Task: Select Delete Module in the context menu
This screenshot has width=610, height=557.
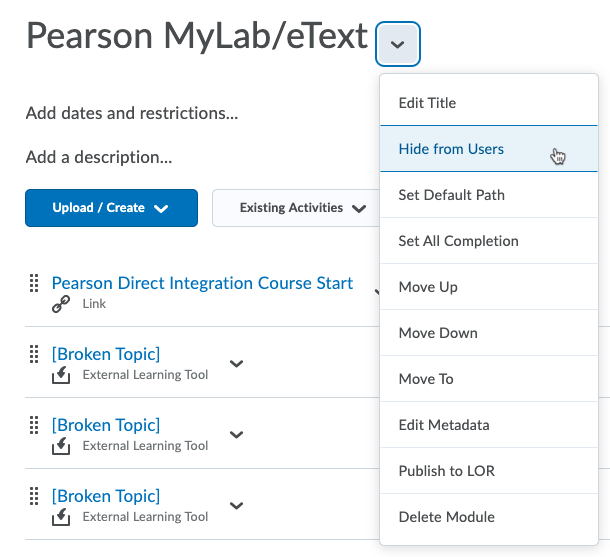Action: click(489, 517)
